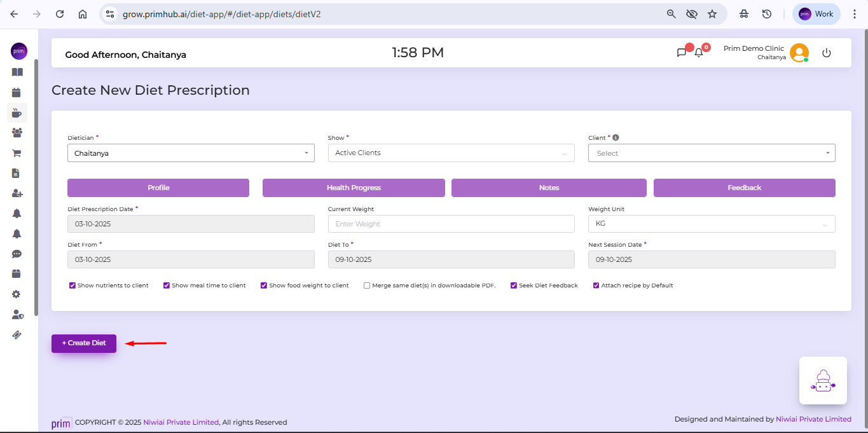Open the chef robot assistant widget
868x433 pixels.
click(823, 380)
